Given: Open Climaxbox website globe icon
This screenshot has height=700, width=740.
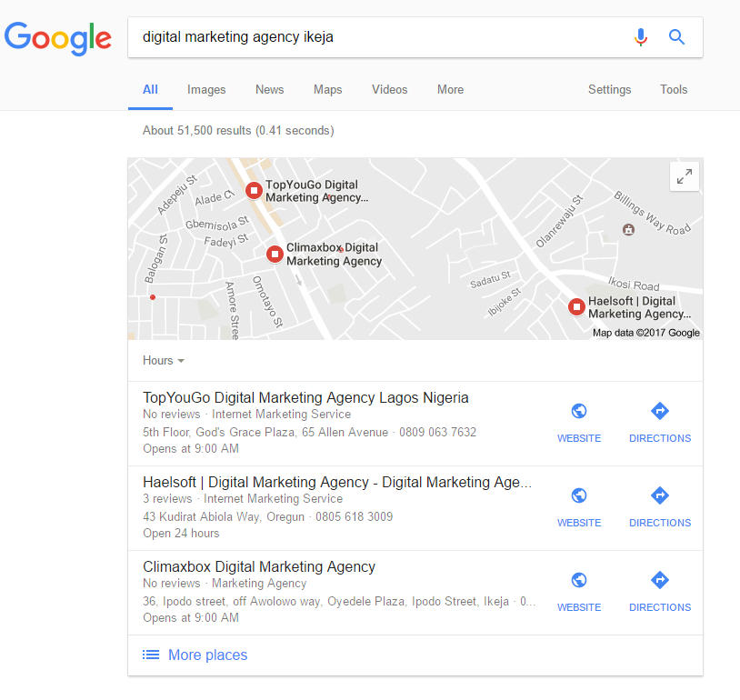Looking at the screenshot, I should (x=578, y=580).
